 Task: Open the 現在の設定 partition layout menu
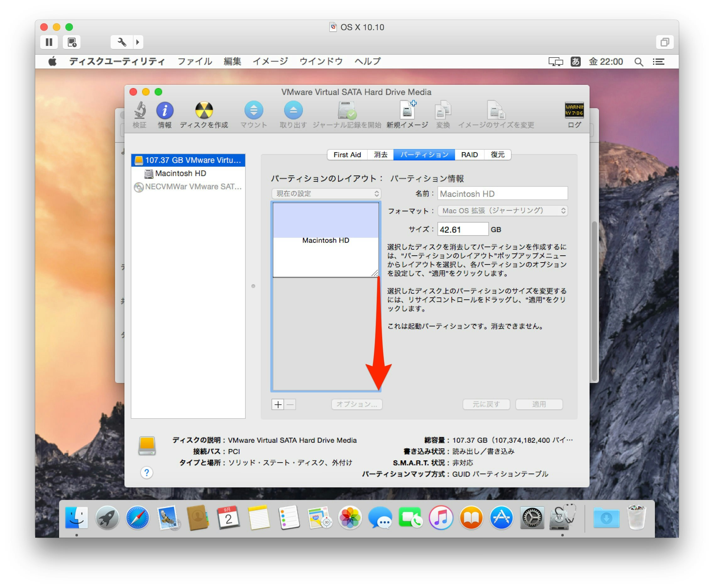click(x=326, y=194)
